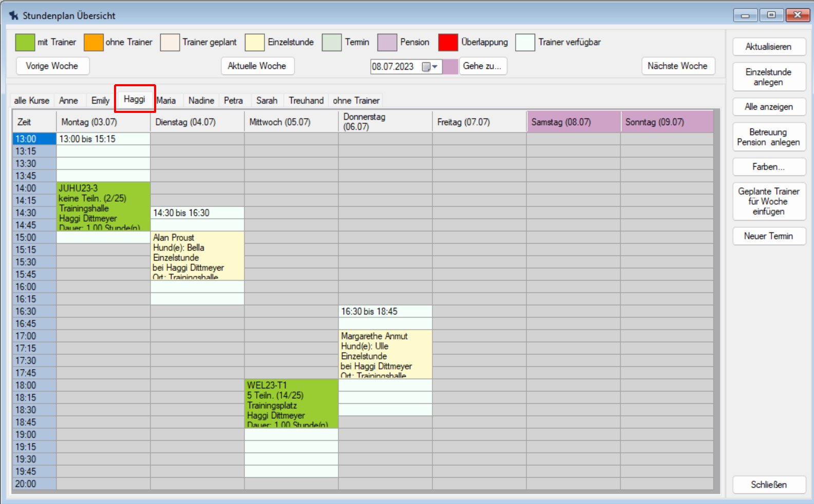This screenshot has width=814, height=504.
Task: Select Alan Proust Einzelstunde appointment
Action: pos(197,256)
